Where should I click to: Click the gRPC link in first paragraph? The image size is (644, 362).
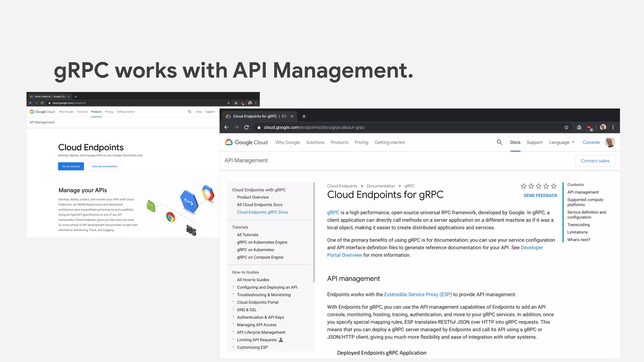333,212
